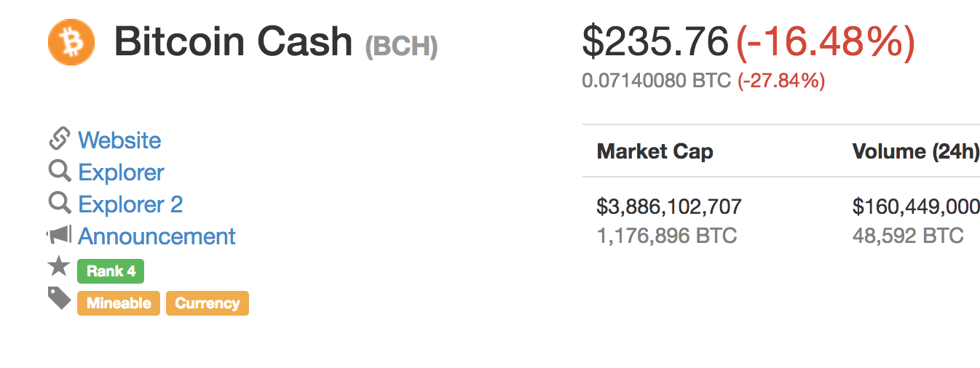980x368 pixels.
Task: Click the orange Bitcoin Cash logo
Action: [x=71, y=41]
